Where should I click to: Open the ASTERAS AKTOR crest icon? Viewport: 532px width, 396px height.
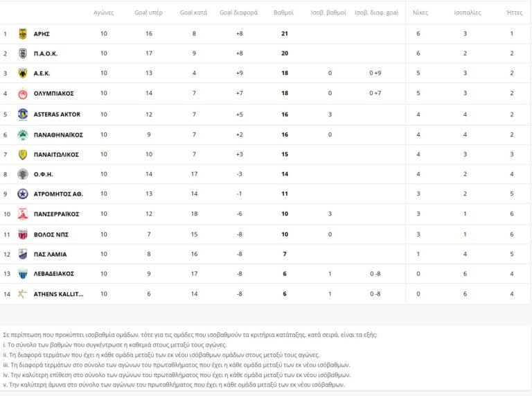tap(22, 114)
